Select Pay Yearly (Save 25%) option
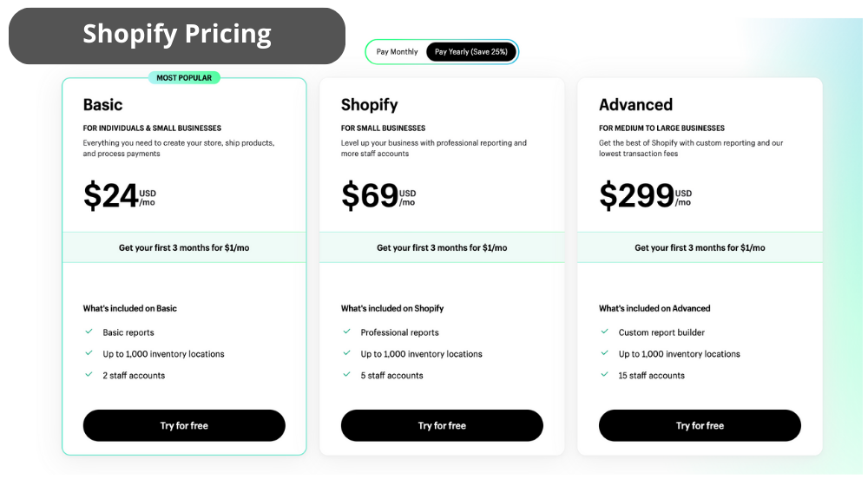This screenshot has height=486, width=868. 471,51
